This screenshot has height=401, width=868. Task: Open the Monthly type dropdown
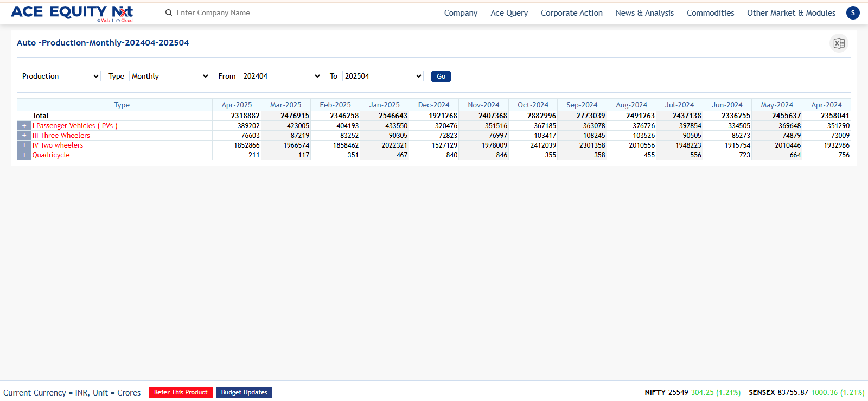pos(170,76)
